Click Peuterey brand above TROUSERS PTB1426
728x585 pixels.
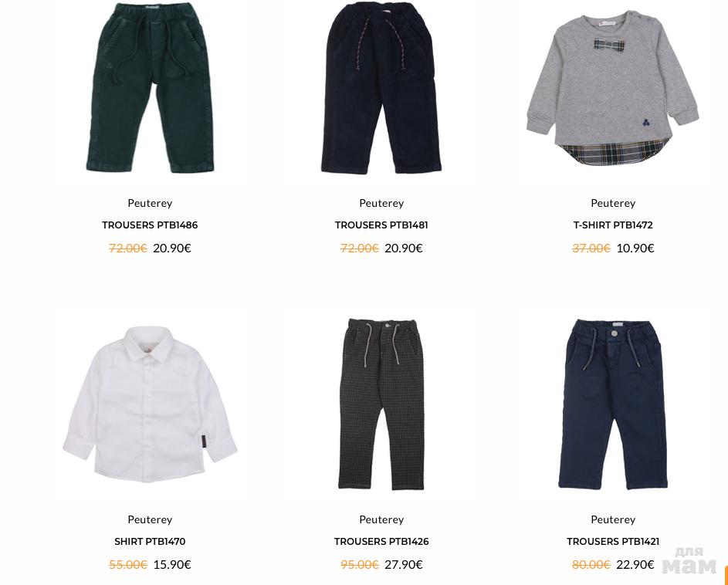[381, 519]
